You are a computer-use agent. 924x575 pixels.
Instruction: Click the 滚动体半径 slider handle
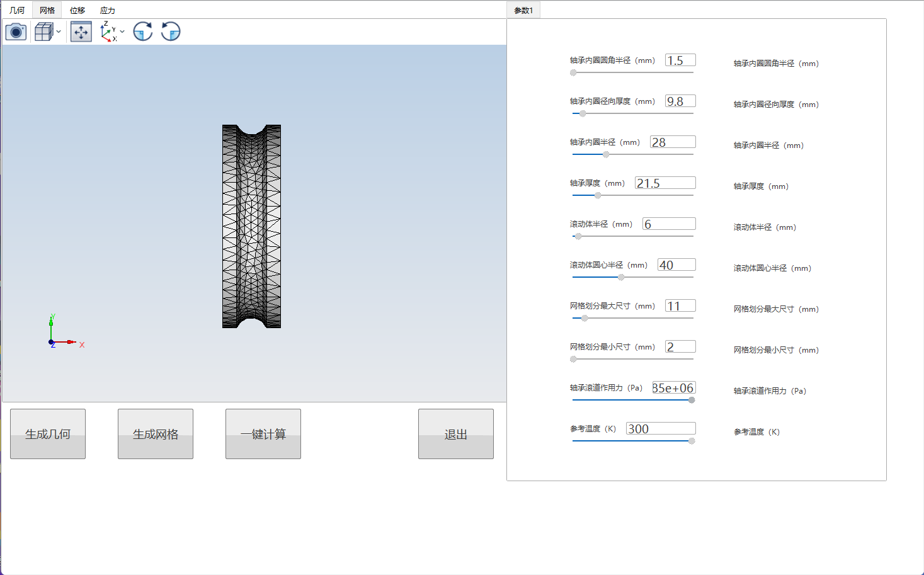tap(578, 236)
